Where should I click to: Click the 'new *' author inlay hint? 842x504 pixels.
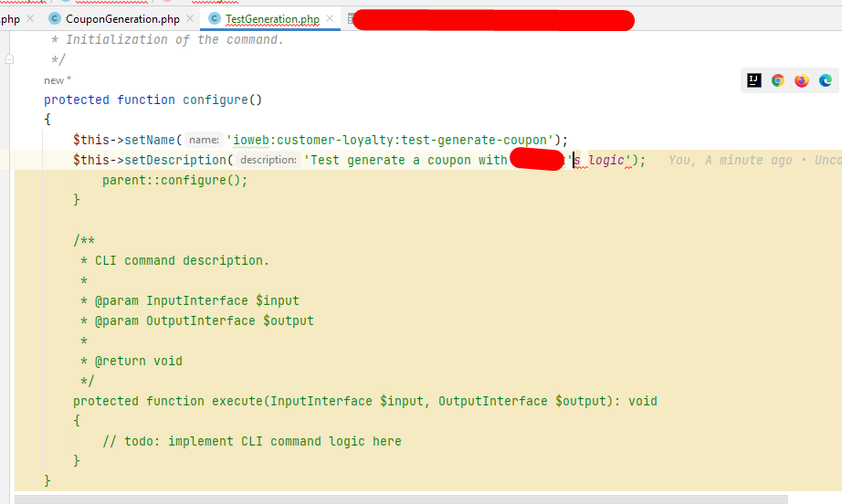pyautogui.click(x=58, y=80)
